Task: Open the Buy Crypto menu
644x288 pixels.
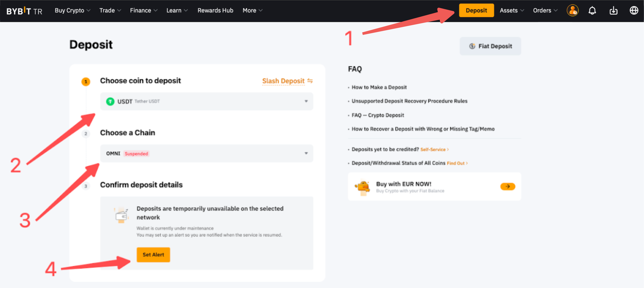Action: tap(72, 11)
